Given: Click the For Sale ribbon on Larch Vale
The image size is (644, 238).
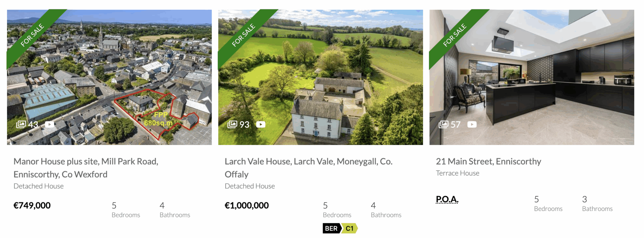Looking at the screenshot, I should (x=244, y=35).
